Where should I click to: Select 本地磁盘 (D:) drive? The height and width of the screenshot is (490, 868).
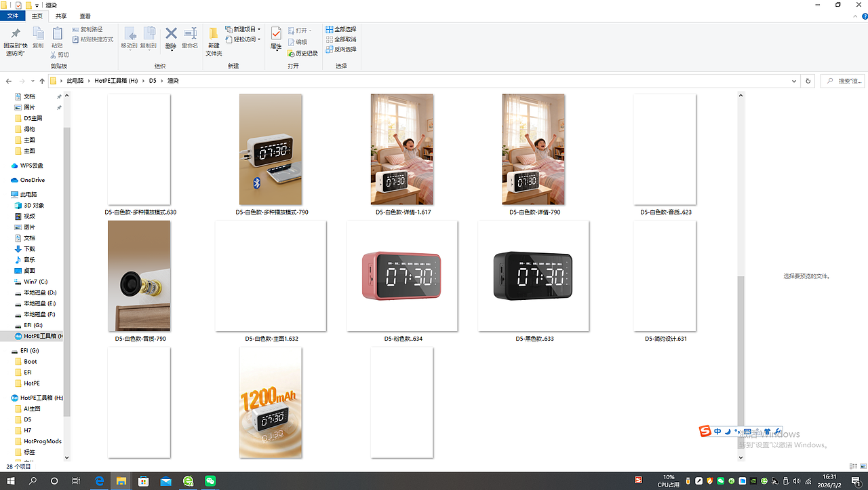pyautogui.click(x=39, y=293)
